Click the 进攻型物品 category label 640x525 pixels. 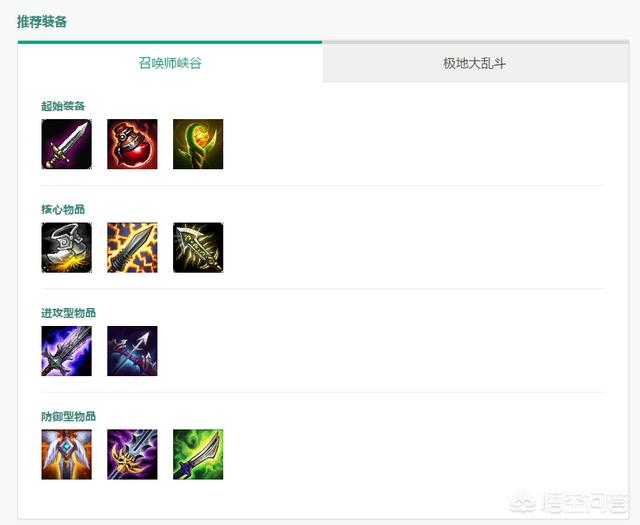69,313
